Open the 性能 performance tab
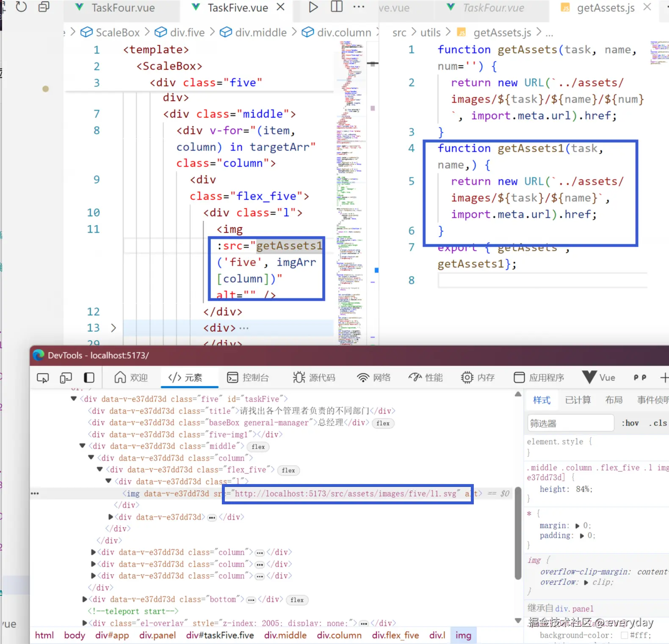 (426, 377)
